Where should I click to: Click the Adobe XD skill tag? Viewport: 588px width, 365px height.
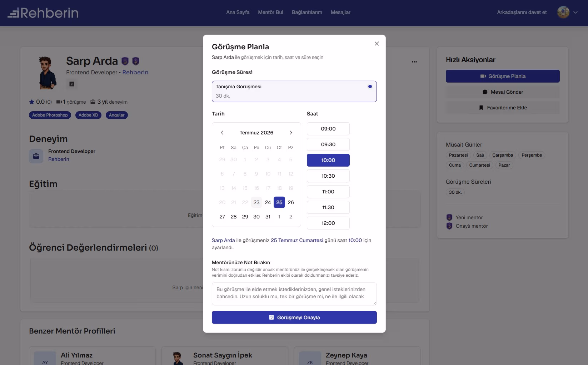coord(88,115)
